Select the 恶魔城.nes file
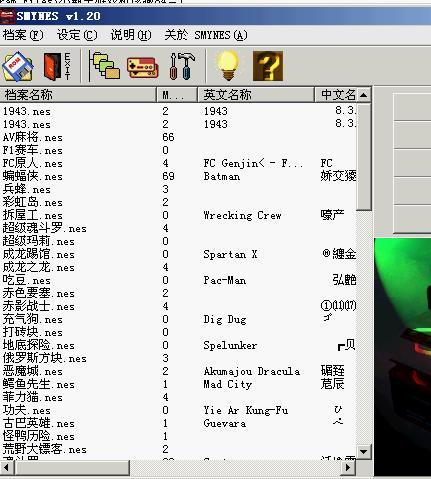 [33, 371]
